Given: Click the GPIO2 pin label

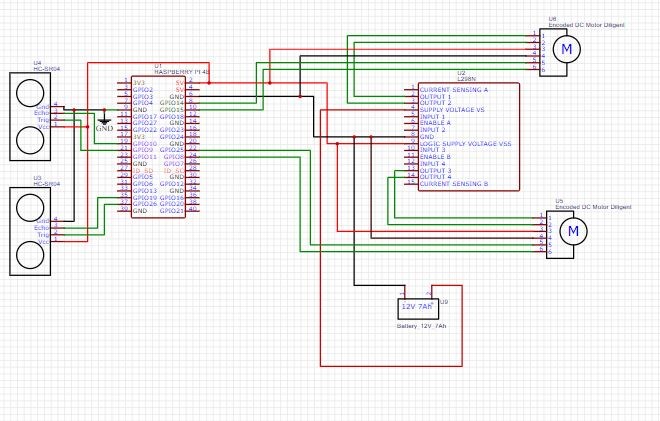Looking at the screenshot, I should [x=143, y=90].
